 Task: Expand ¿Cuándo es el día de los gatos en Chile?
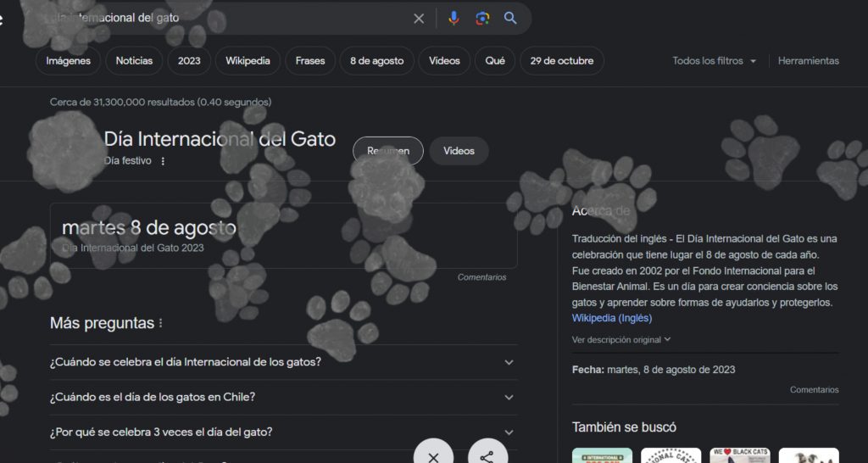click(x=283, y=397)
